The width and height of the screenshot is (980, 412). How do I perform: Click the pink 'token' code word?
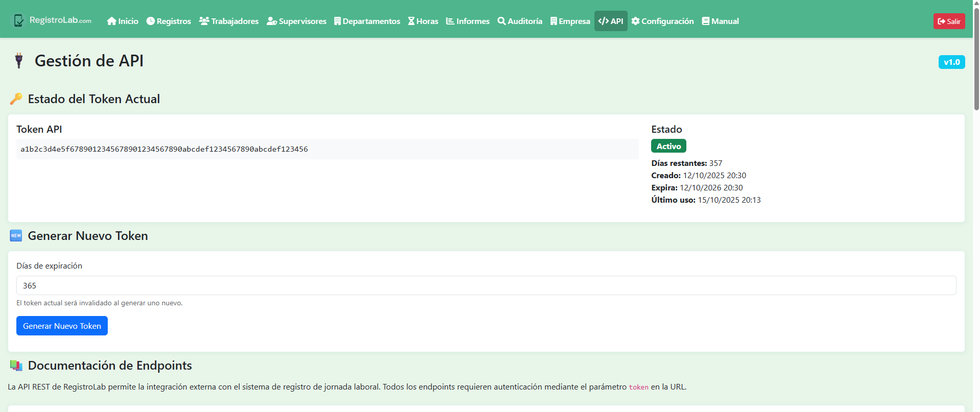638,387
